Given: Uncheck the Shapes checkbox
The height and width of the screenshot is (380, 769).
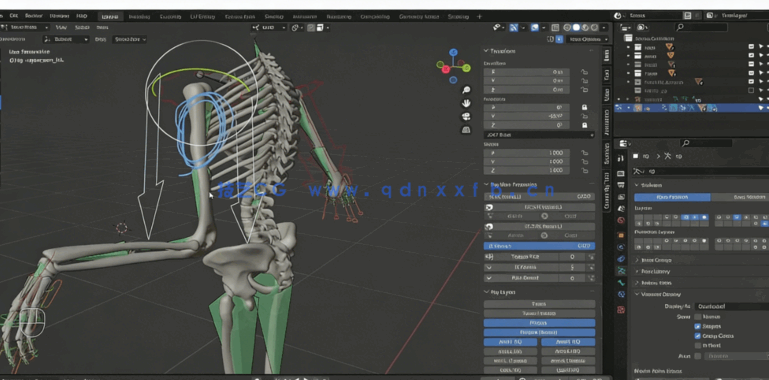Looking at the screenshot, I should pyautogui.click(x=697, y=327).
